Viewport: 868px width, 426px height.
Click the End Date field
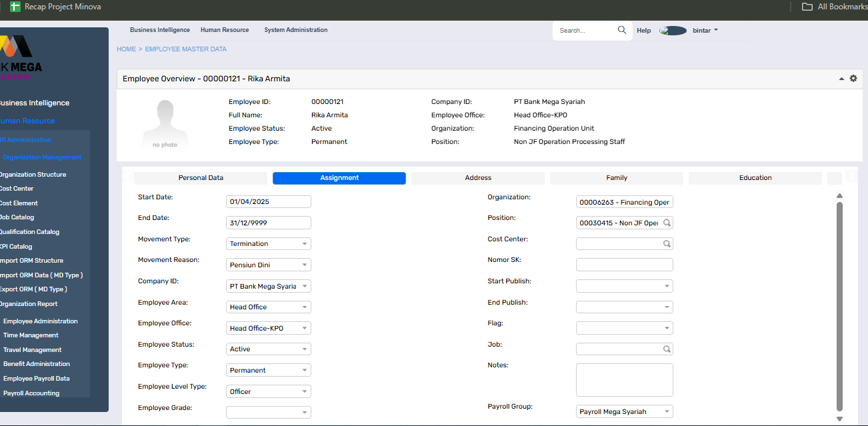tap(269, 223)
